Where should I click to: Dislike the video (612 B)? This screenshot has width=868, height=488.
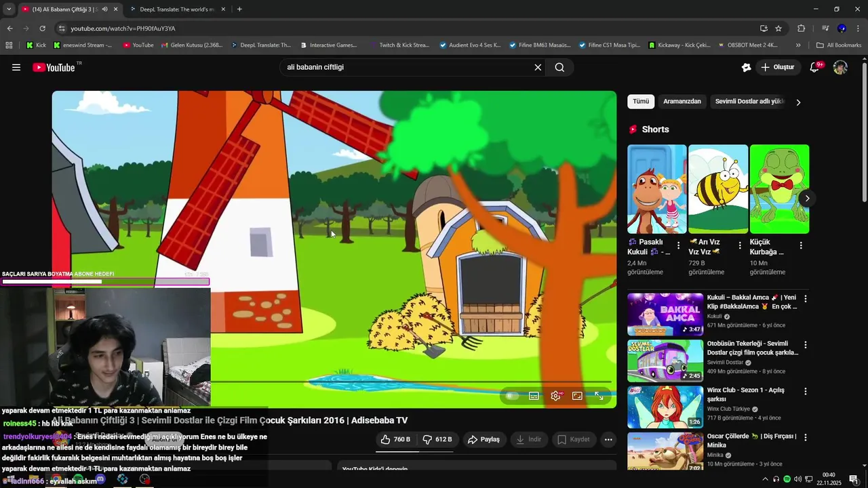tap(437, 439)
